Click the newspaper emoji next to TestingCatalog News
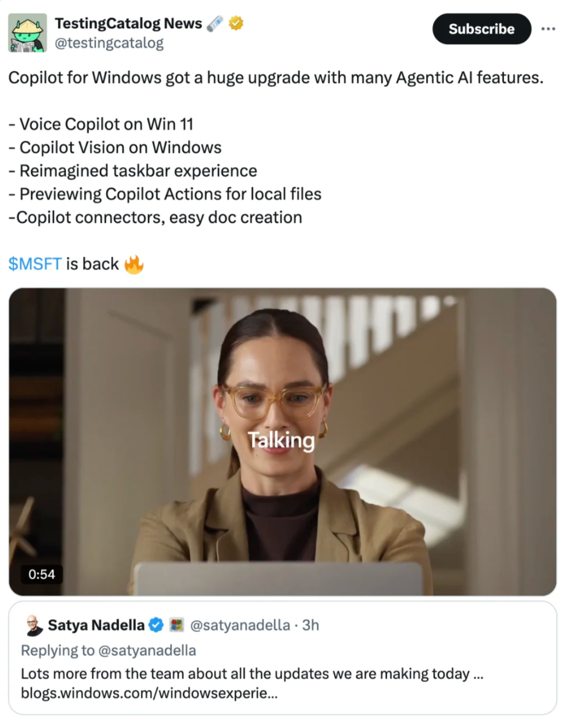Screen dimensions: 563x728 pyautogui.click(x=215, y=24)
